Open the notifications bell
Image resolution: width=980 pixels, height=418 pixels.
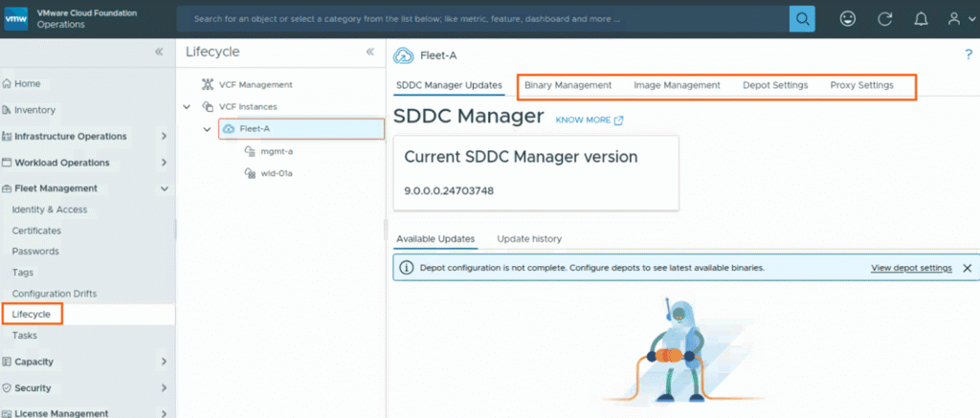pos(921,18)
